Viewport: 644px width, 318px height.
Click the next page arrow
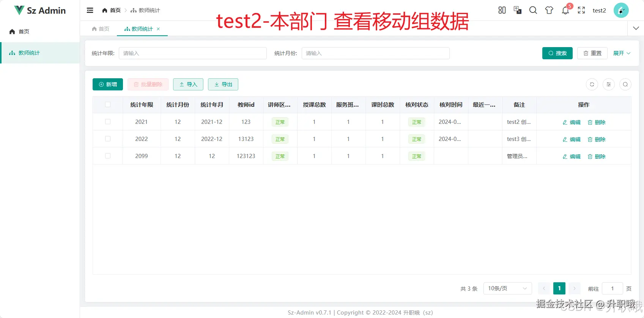coord(575,288)
